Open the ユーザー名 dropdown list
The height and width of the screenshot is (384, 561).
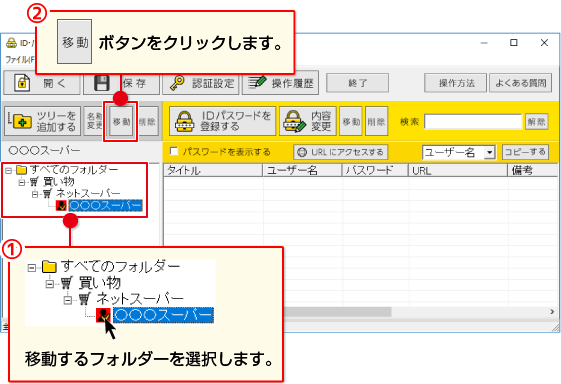[489, 152]
